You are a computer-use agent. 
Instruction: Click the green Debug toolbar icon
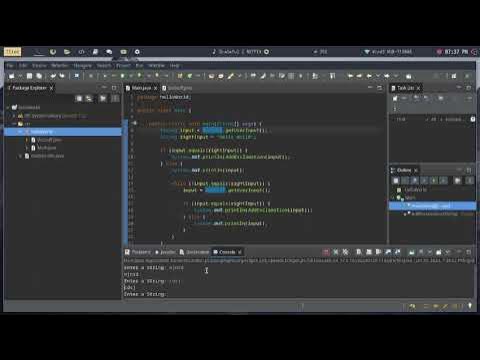click(105, 76)
